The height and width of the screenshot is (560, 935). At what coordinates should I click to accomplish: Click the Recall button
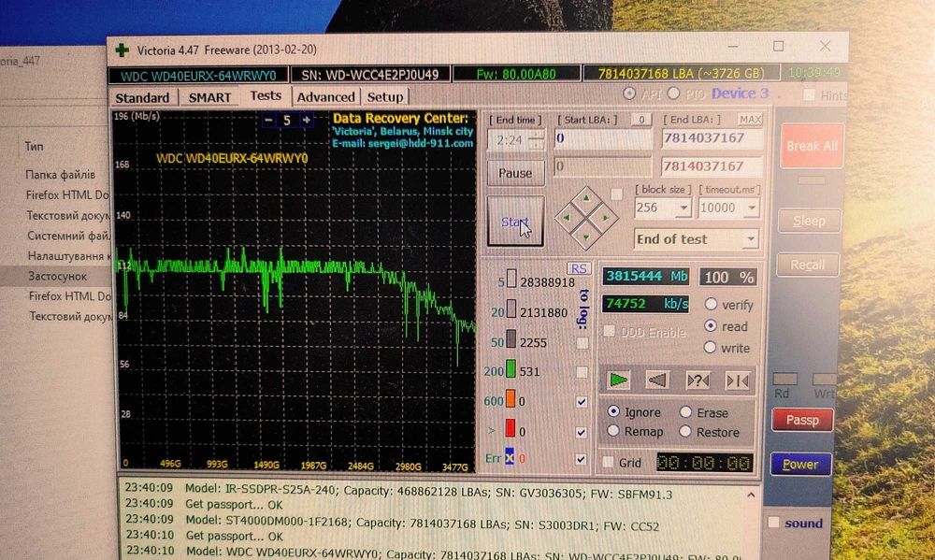pyautogui.click(x=808, y=265)
